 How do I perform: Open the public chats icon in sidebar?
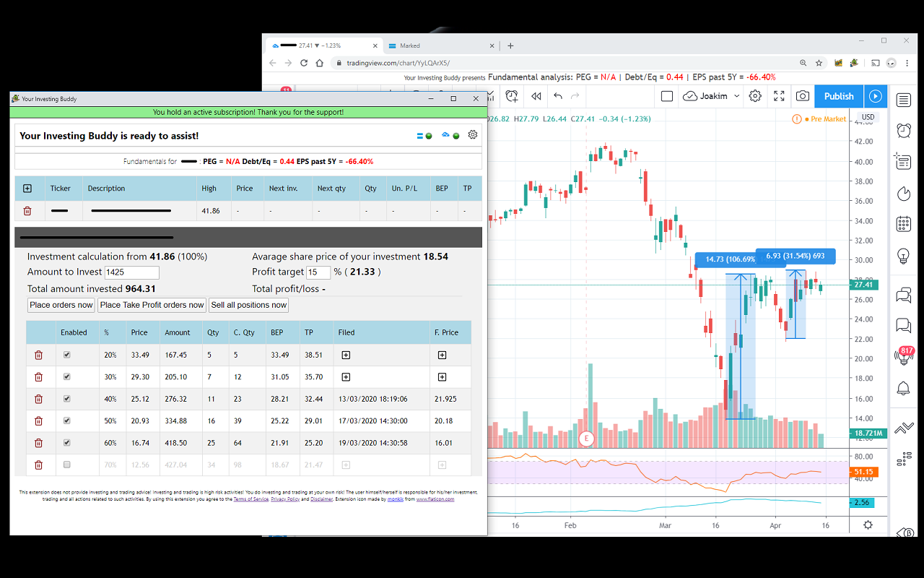pos(904,295)
